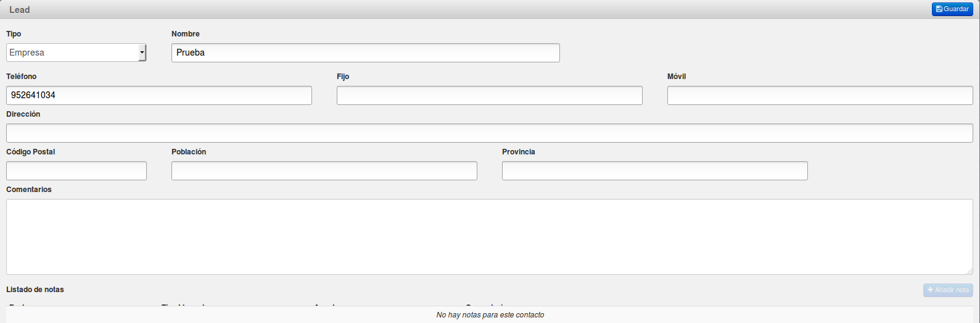Click the 'Código Postal' label text
The image size is (980, 323).
(x=31, y=152)
